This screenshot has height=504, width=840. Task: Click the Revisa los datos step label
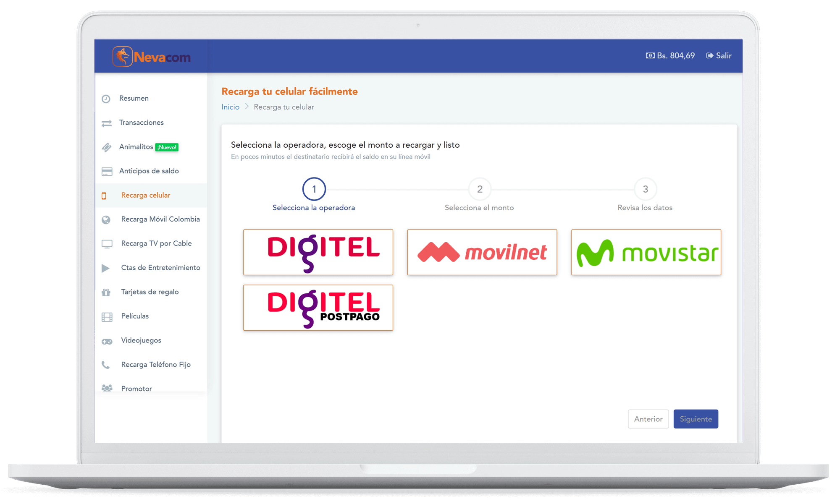coord(645,208)
